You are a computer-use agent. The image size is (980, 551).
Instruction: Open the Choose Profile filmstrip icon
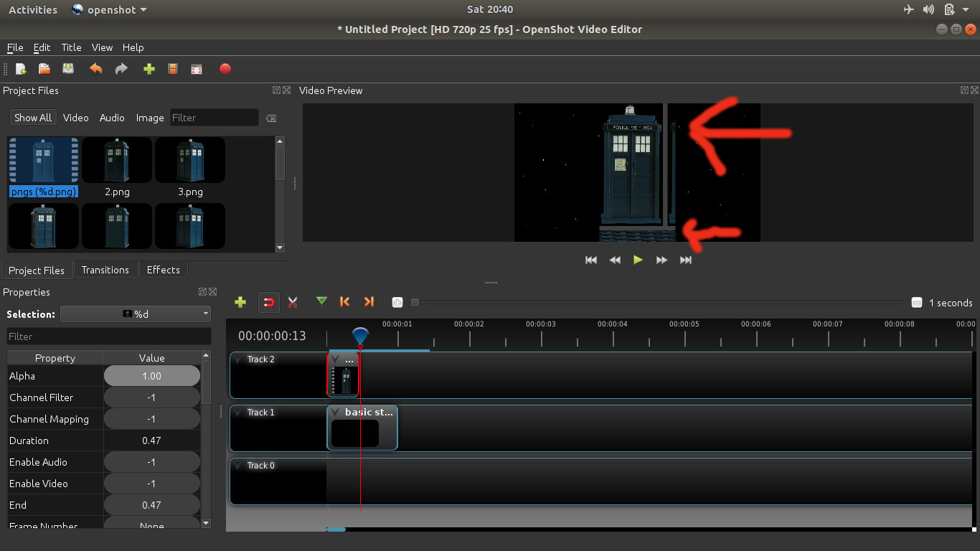point(172,68)
